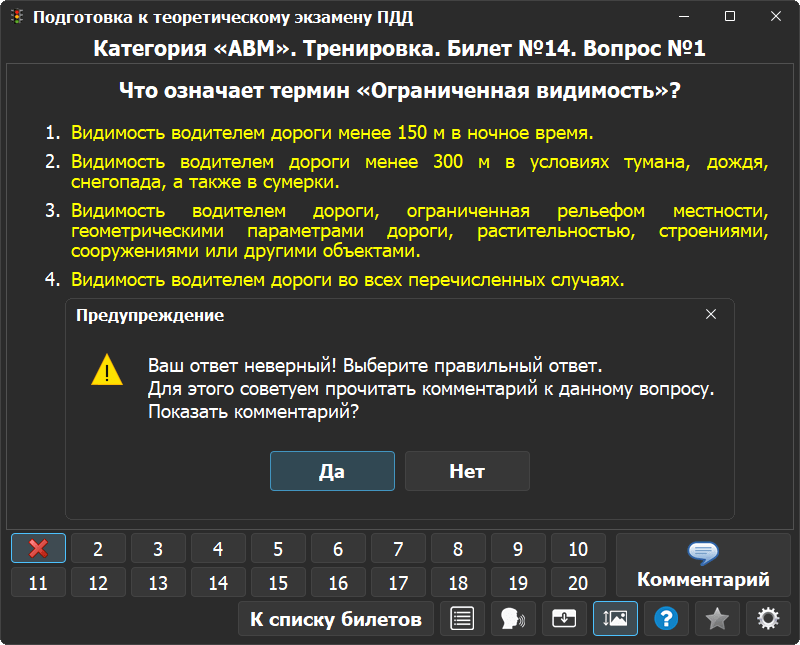The height and width of the screenshot is (645, 800).
Task: Click the question text Ограниченная видимость
Action: (x=400, y=90)
